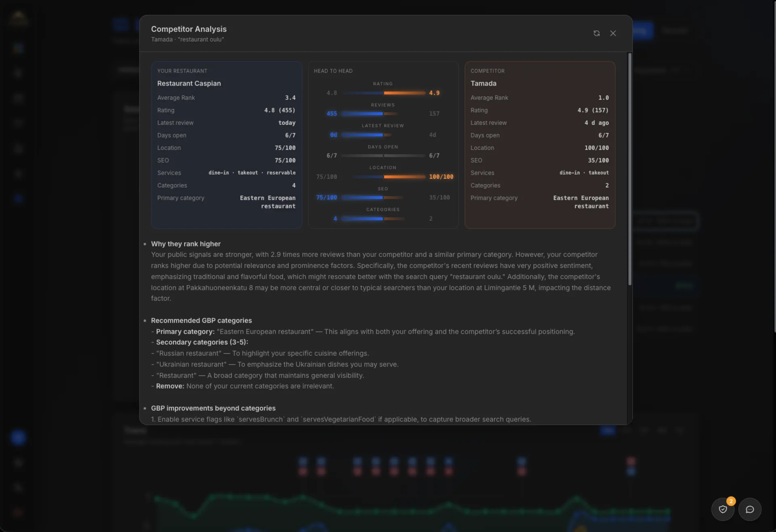Click the "Why they rank higher" heading
The width and height of the screenshot is (776, 532).
[186, 244]
